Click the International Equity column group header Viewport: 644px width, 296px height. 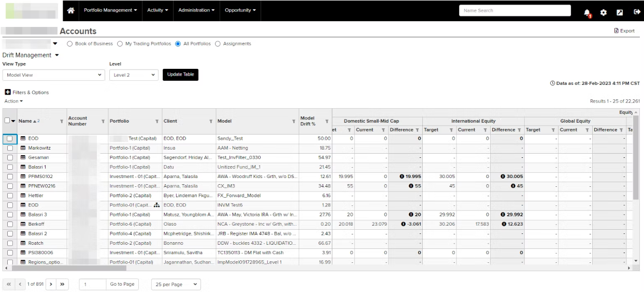point(473,121)
